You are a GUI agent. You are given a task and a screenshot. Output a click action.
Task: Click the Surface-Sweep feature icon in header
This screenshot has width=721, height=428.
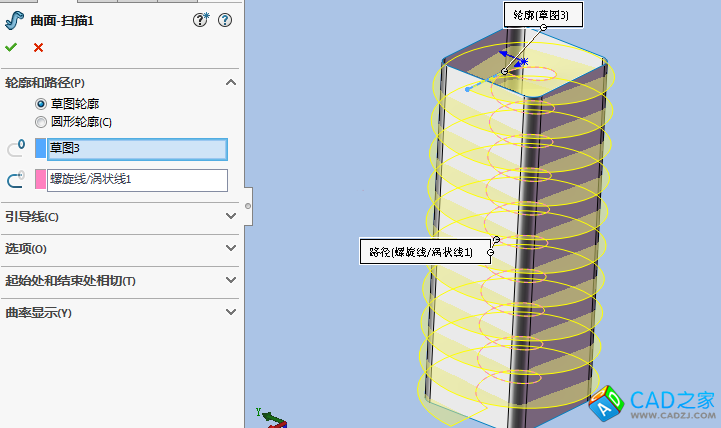coord(14,19)
